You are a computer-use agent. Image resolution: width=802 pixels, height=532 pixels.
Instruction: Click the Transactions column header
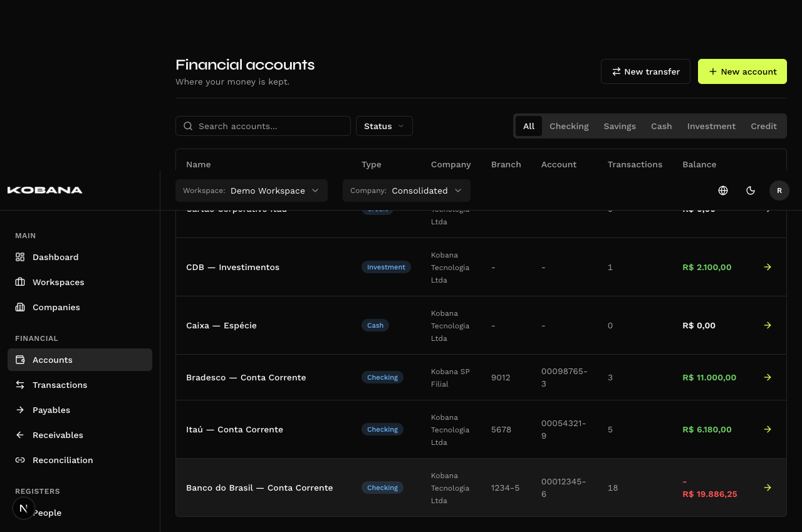click(x=635, y=164)
